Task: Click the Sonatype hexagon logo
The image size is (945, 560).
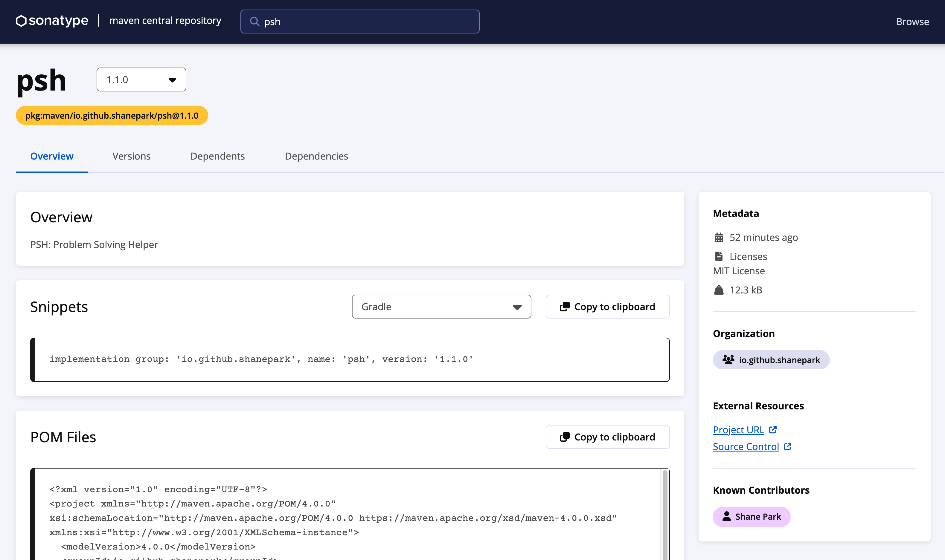Action: pos(21,21)
